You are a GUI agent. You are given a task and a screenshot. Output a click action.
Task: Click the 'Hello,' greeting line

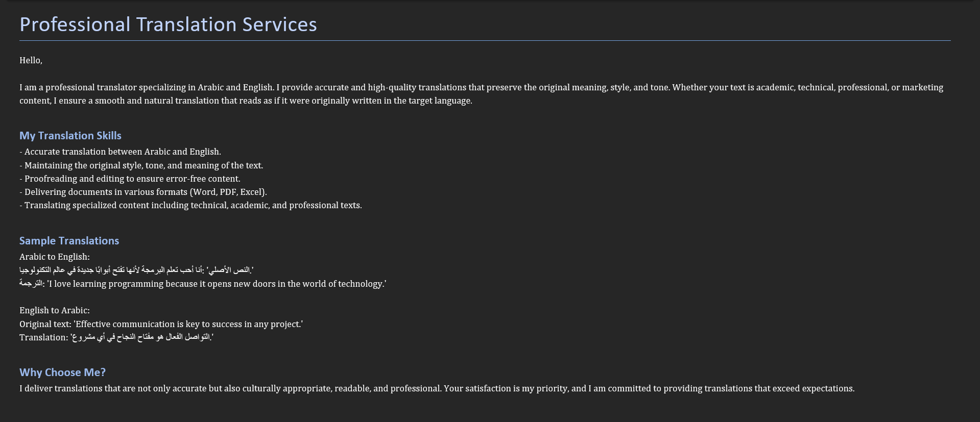(31, 60)
